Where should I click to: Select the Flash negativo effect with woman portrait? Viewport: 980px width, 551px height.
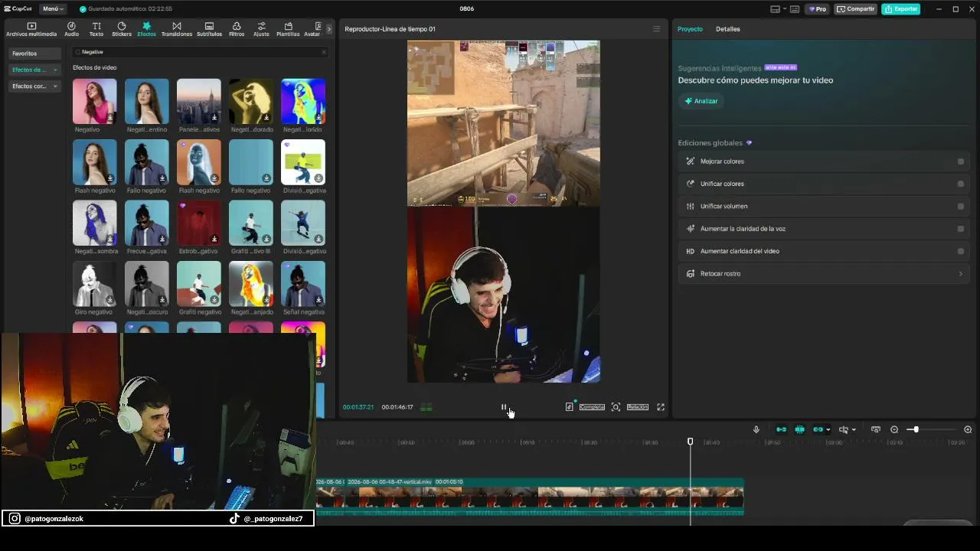(x=95, y=162)
